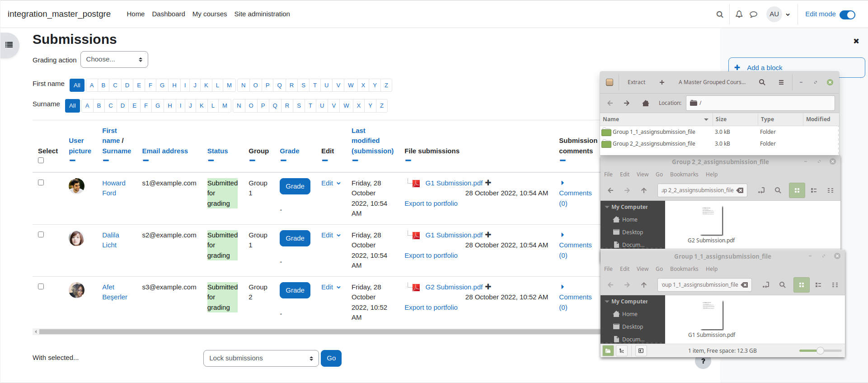This screenshot has height=383, width=868.
Task: Click the archive manager Location field
Action: click(x=760, y=103)
